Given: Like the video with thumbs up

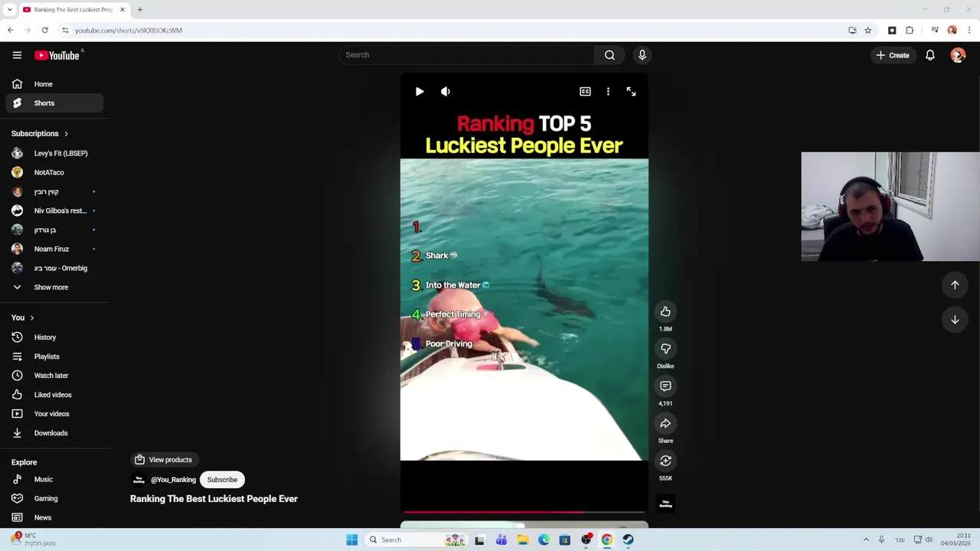Looking at the screenshot, I should click(665, 311).
